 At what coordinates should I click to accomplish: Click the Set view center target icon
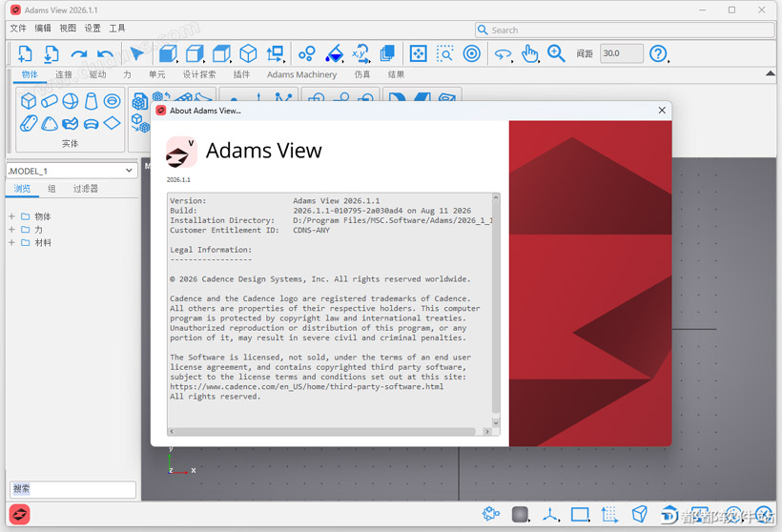tap(471, 53)
